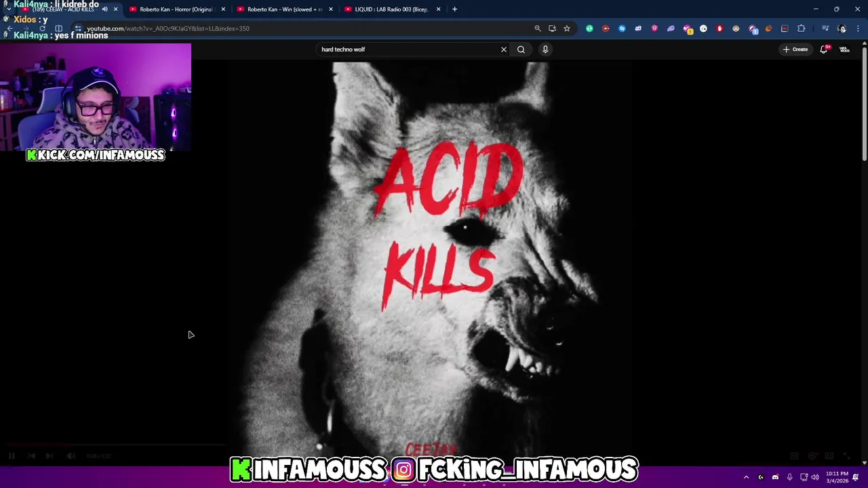The height and width of the screenshot is (488, 868).
Task: Open the Shazam blue extension icon
Action: click(x=622, y=28)
